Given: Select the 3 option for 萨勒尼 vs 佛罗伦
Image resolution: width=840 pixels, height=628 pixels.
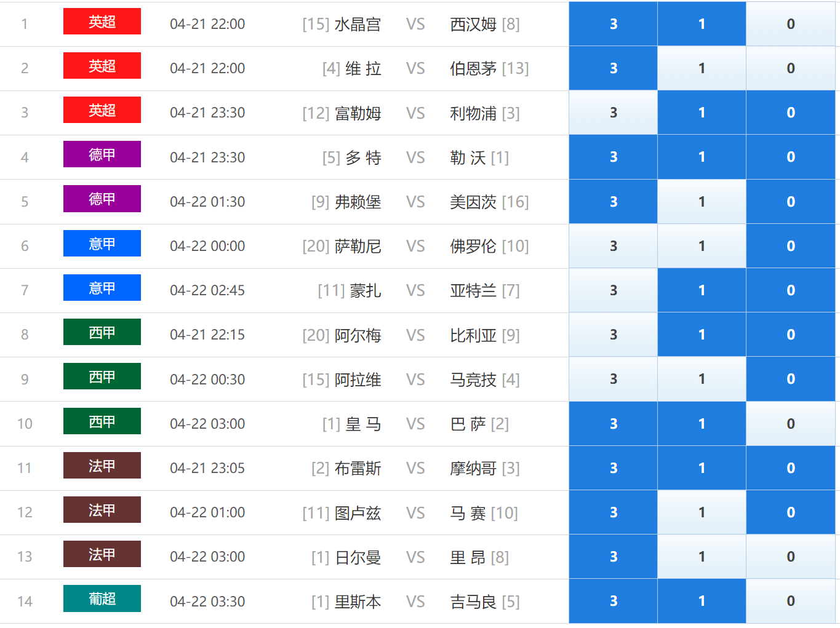Looking at the screenshot, I should (x=613, y=246).
